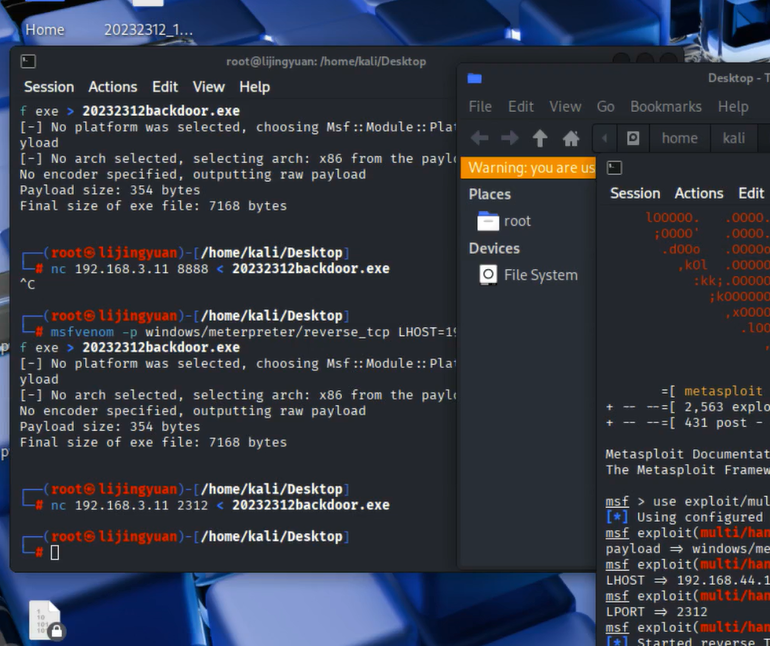Click the last 'Final size of exe file: 7168 bytes' line
The image size is (770, 646).
(x=153, y=443)
